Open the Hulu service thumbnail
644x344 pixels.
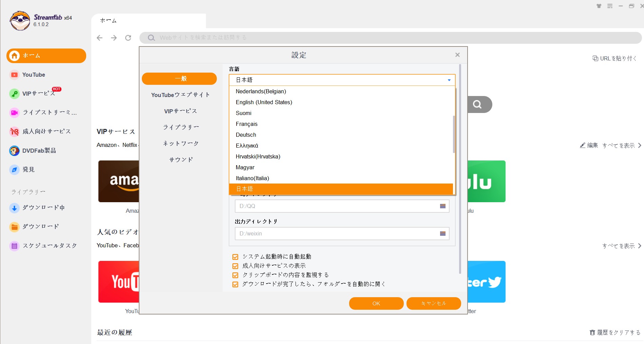pos(487,181)
